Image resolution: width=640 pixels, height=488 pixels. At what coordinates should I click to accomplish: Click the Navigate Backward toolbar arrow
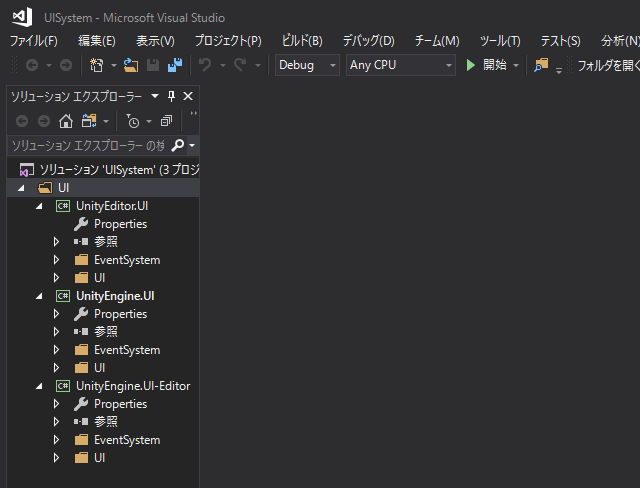pyautogui.click(x=32, y=65)
